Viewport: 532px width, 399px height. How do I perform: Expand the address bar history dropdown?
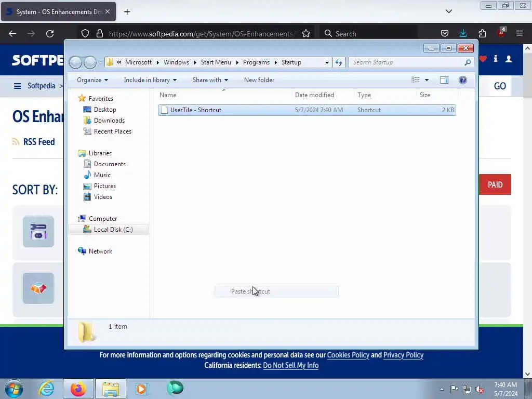point(327,62)
